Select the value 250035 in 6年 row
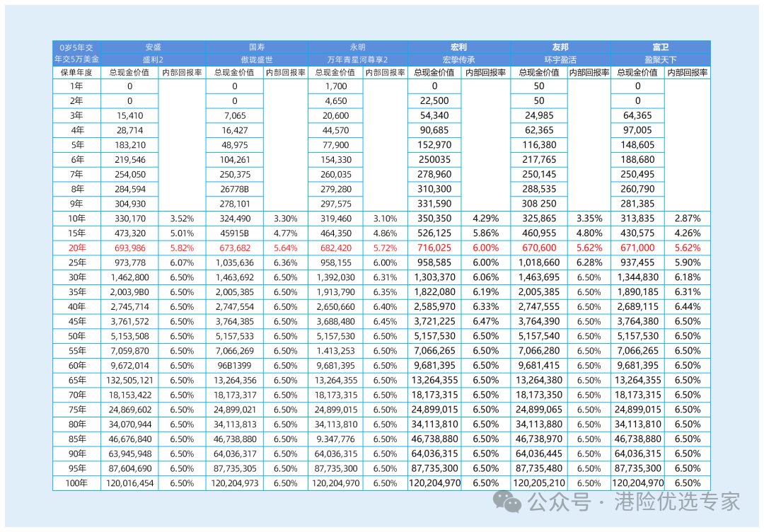 [434, 160]
